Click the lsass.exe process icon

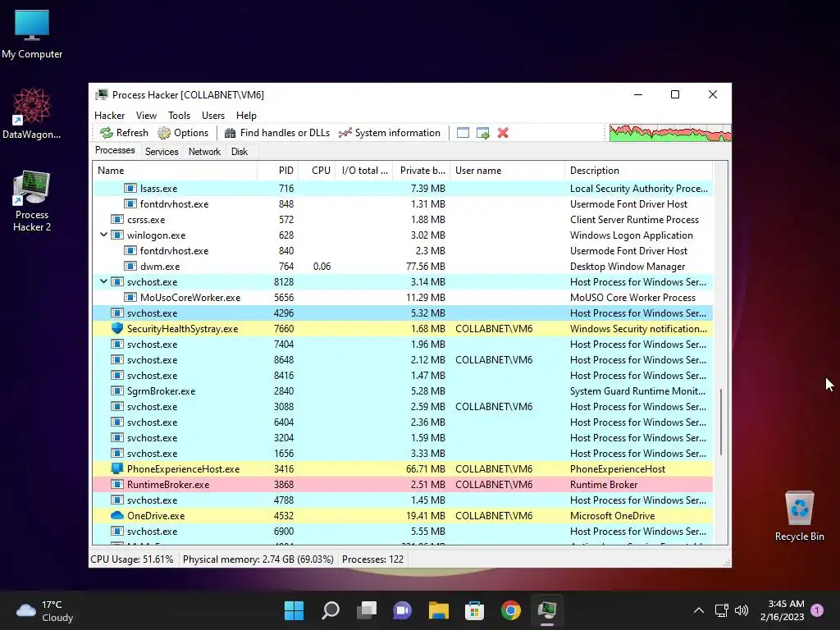[x=130, y=188]
